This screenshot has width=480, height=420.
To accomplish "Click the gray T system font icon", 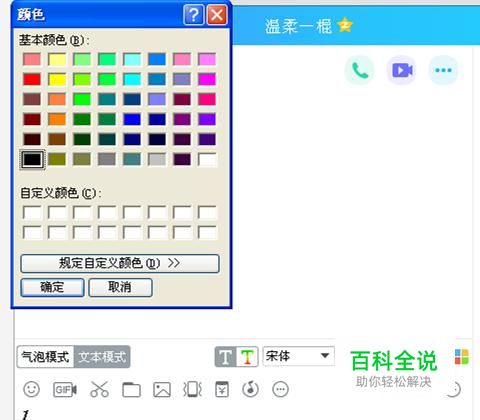I will (x=226, y=357).
